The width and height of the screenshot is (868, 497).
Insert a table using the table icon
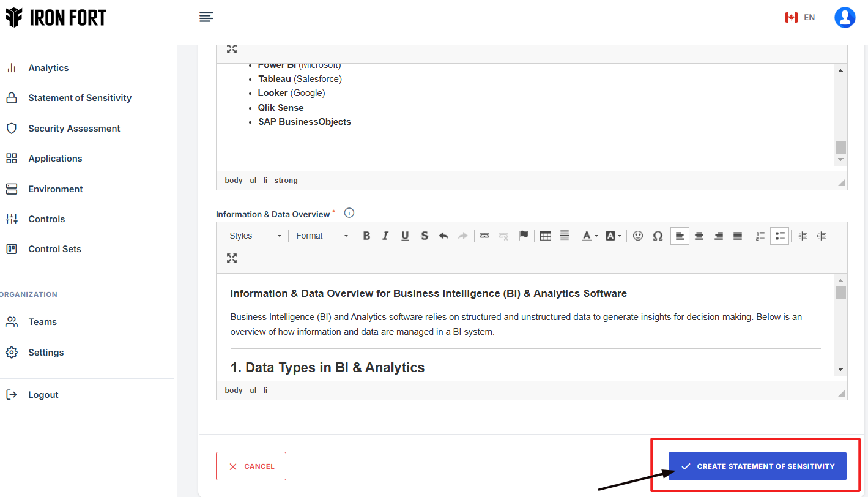pos(546,236)
